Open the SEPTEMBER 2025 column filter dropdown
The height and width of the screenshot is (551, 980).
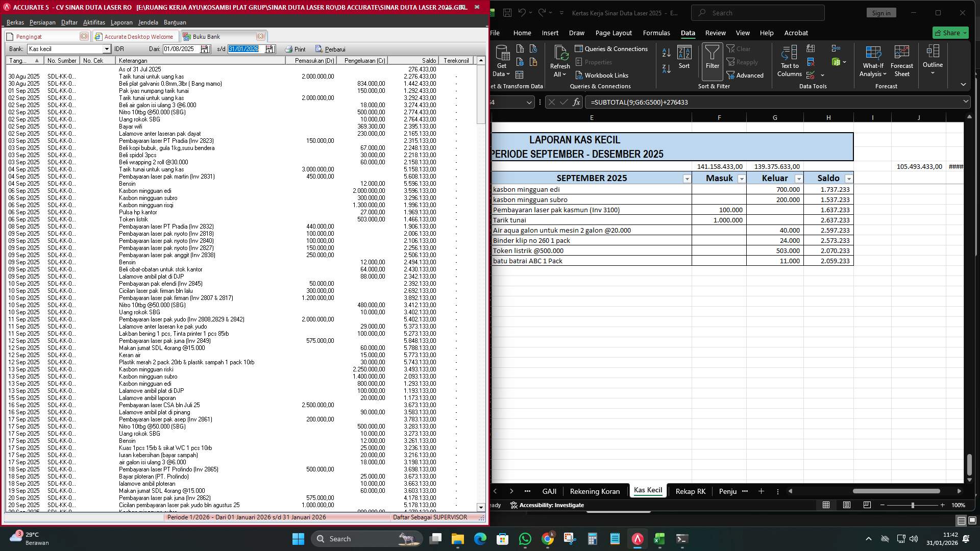(687, 178)
